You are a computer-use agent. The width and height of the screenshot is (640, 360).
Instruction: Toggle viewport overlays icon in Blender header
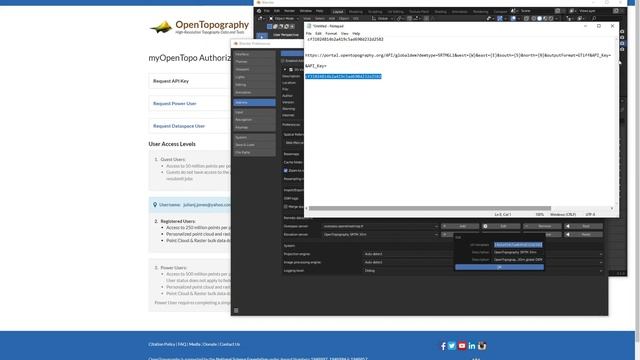pos(513,18)
